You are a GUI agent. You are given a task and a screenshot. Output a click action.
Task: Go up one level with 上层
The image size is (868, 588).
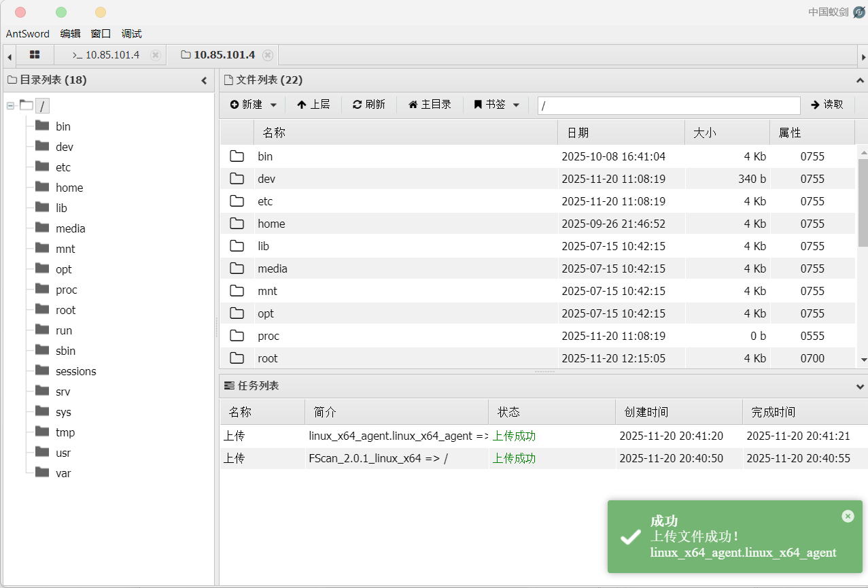313,105
